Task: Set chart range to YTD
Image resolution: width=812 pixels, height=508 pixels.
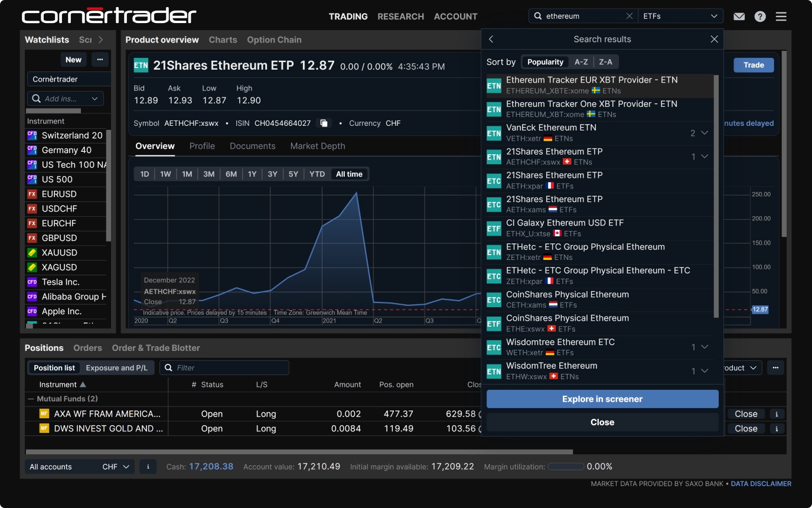Action: [x=317, y=174]
